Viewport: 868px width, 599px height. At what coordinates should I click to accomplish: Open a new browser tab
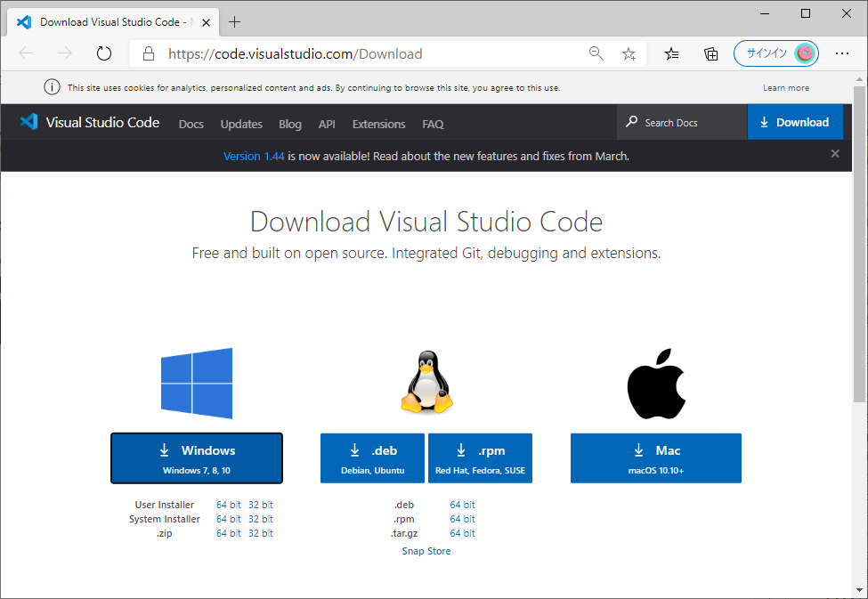tap(235, 22)
